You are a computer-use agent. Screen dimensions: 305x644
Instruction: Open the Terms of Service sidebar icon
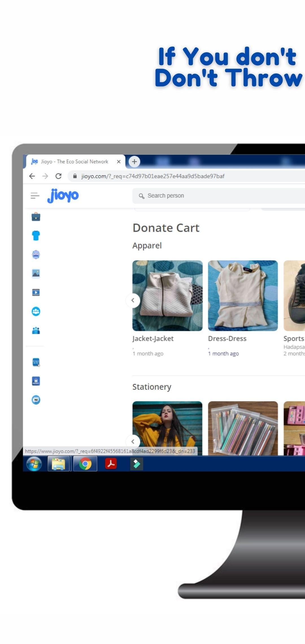pos(36,362)
